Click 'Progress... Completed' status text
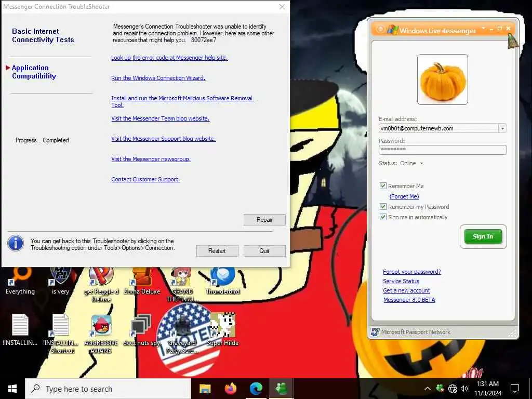The image size is (532, 399). (x=42, y=140)
